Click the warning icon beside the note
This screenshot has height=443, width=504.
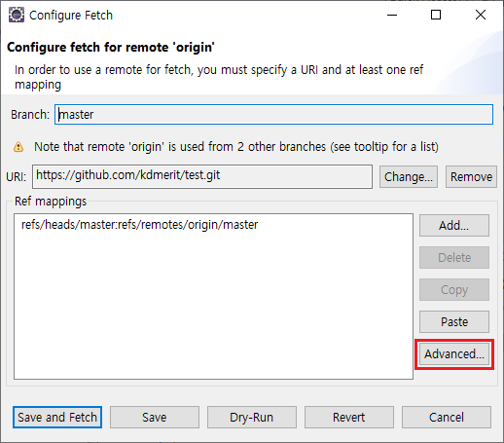click(x=18, y=147)
